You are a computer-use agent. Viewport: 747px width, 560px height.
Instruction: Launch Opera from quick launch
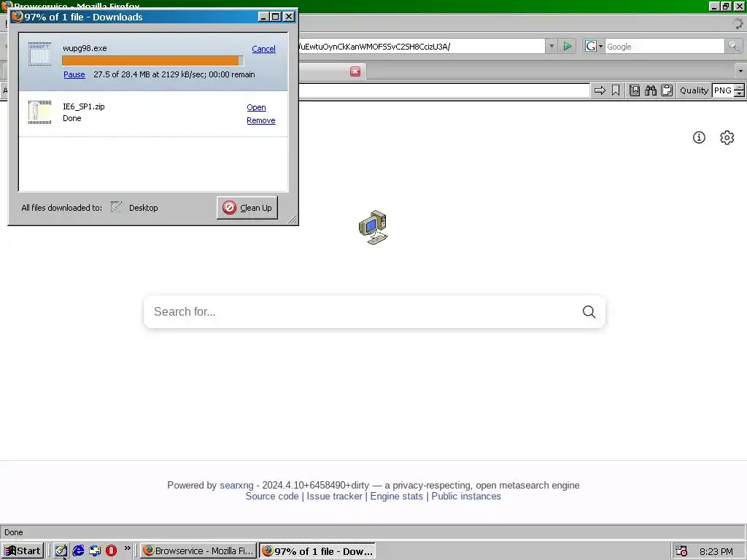pos(111,551)
